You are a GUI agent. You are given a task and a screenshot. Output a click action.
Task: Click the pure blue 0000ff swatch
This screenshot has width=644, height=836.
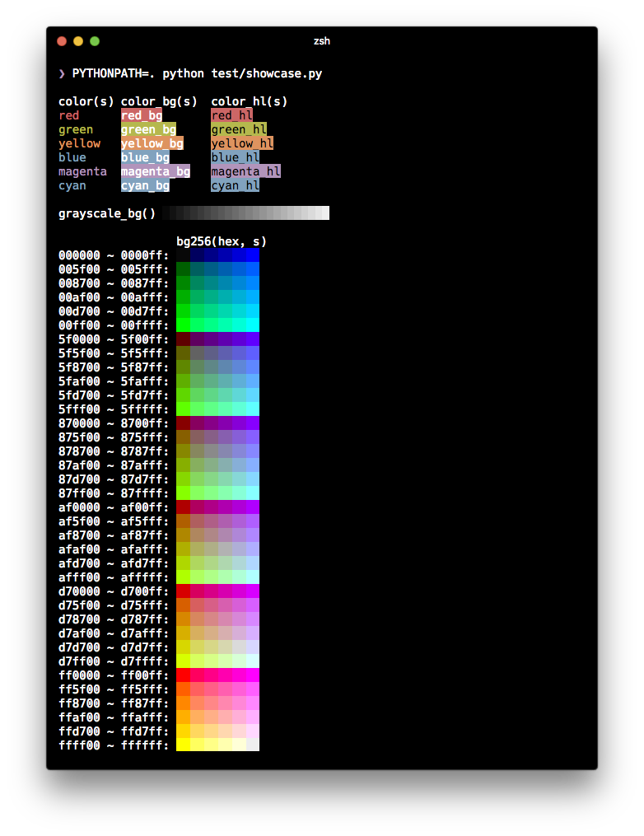[x=253, y=255]
